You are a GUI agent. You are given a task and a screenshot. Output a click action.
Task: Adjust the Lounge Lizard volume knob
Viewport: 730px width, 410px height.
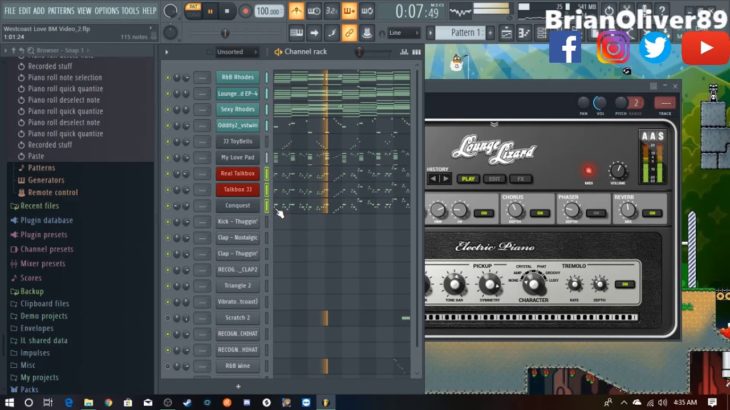click(618, 171)
